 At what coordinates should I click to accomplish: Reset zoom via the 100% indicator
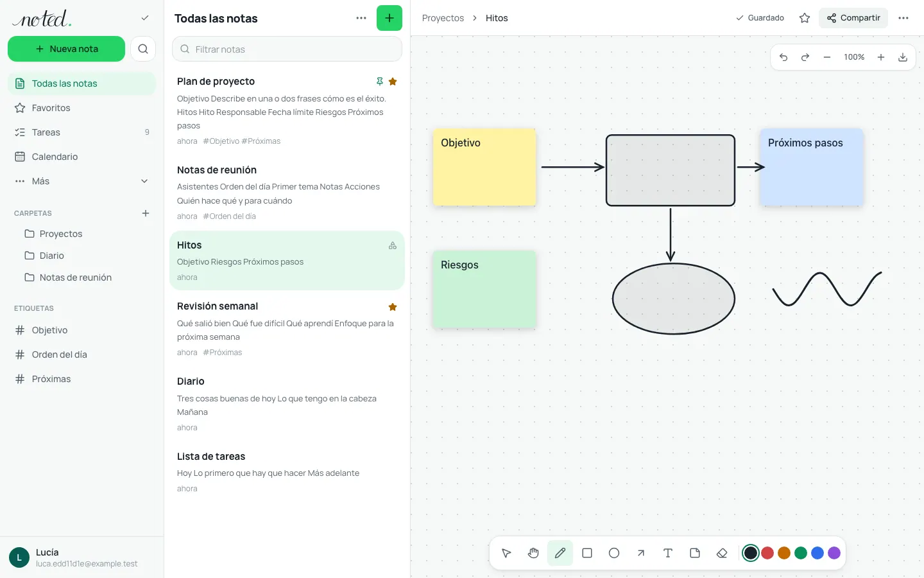click(854, 57)
